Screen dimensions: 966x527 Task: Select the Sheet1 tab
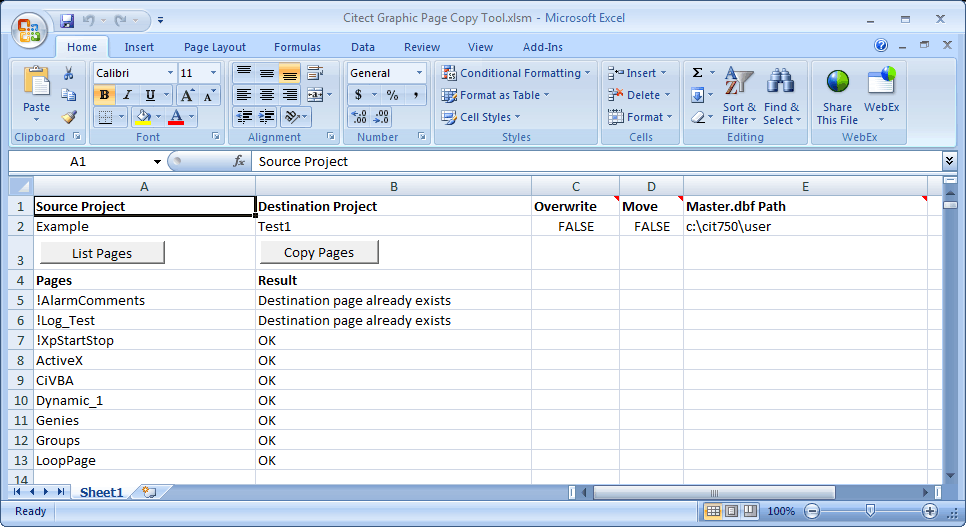(x=102, y=492)
